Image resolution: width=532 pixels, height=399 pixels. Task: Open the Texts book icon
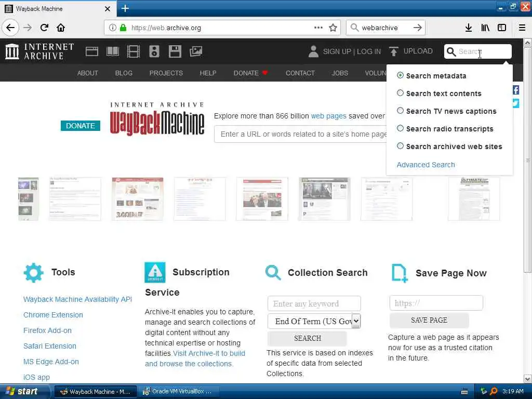(x=113, y=51)
